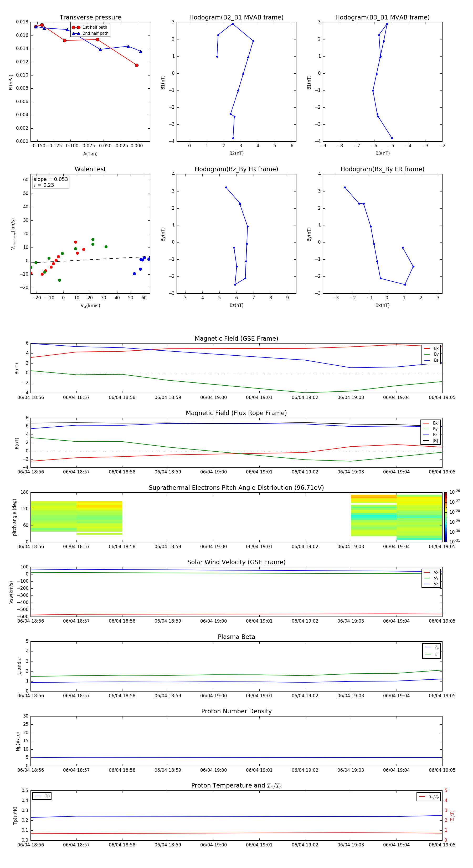Click the "06/04 18:56" tick under Plasma Beta
The image size is (473, 868).
(31, 695)
